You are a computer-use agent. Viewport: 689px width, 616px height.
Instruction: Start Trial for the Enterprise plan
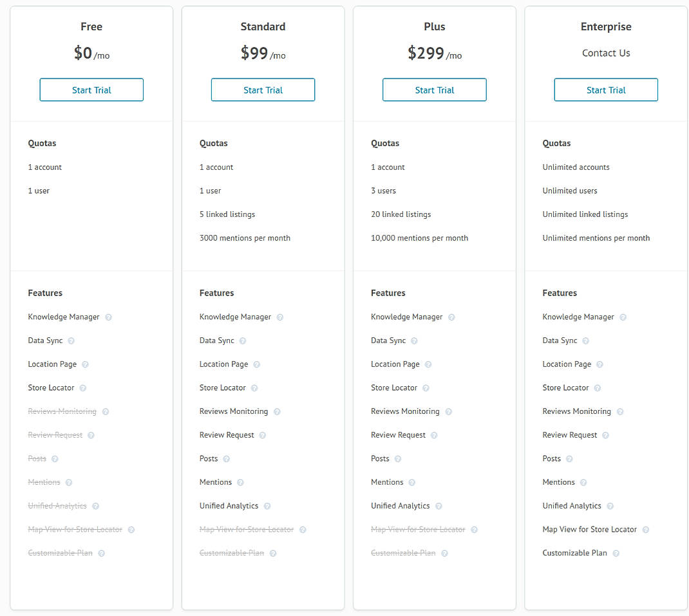point(606,90)
